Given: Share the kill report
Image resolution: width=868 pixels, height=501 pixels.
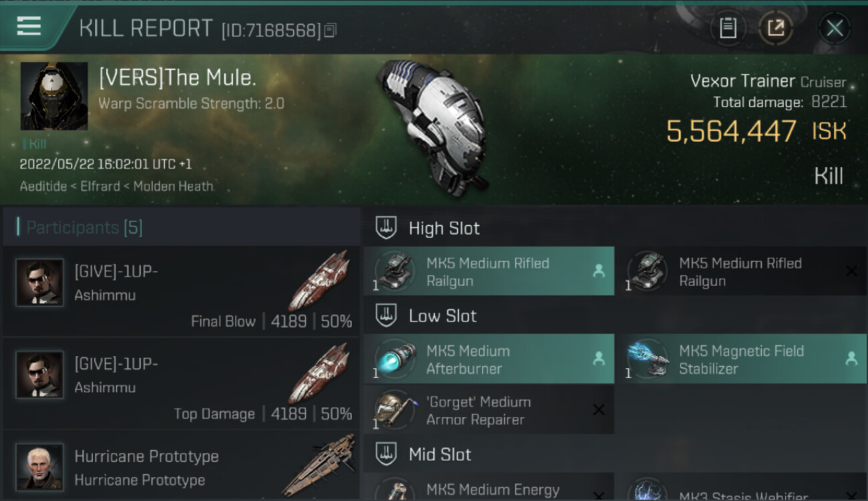Looking at the screenshot, I should (x=775, y=28).
